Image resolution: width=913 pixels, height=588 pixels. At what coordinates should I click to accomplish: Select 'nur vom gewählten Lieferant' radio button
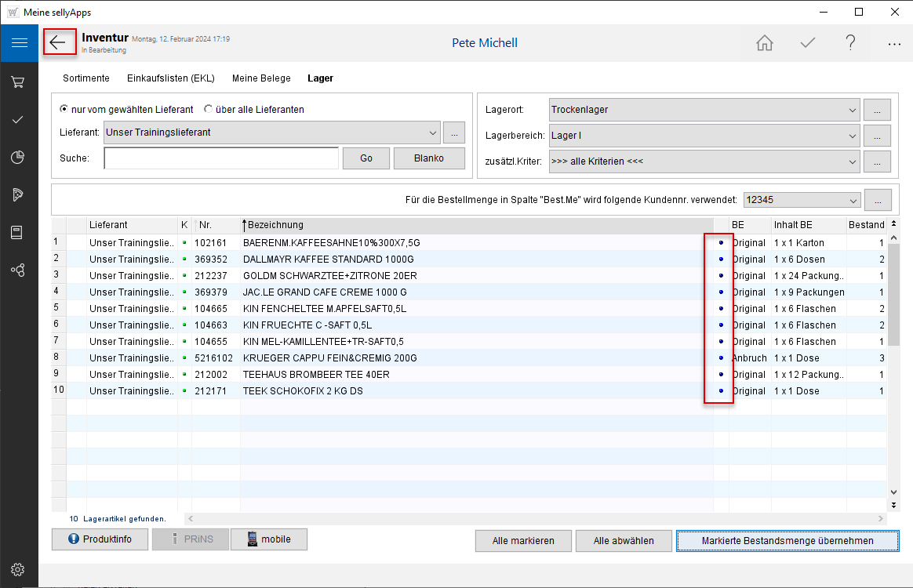tap(64, 110)
